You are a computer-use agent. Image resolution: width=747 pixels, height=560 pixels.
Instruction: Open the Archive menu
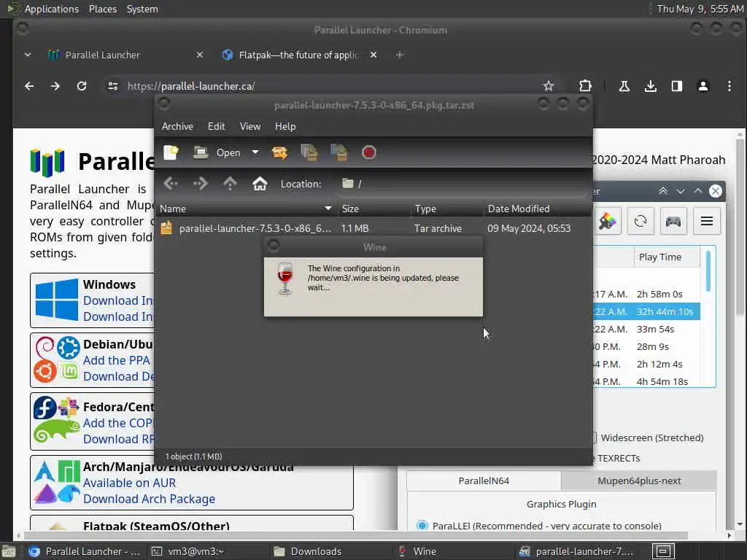[177, 126]
